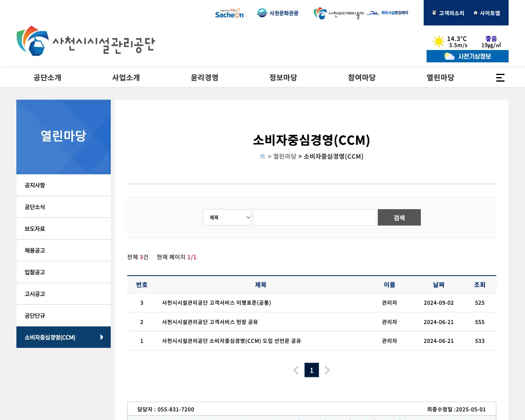Open 윤리경영 main menu
This screenshot has height=420, width=525.
(x=205, y=78)
